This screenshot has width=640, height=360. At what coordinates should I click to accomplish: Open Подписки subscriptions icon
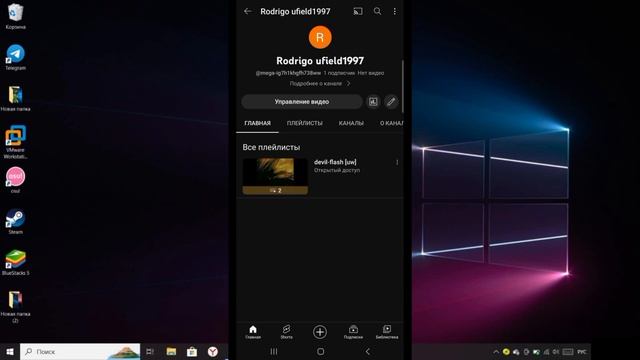[x=353, y=332]
